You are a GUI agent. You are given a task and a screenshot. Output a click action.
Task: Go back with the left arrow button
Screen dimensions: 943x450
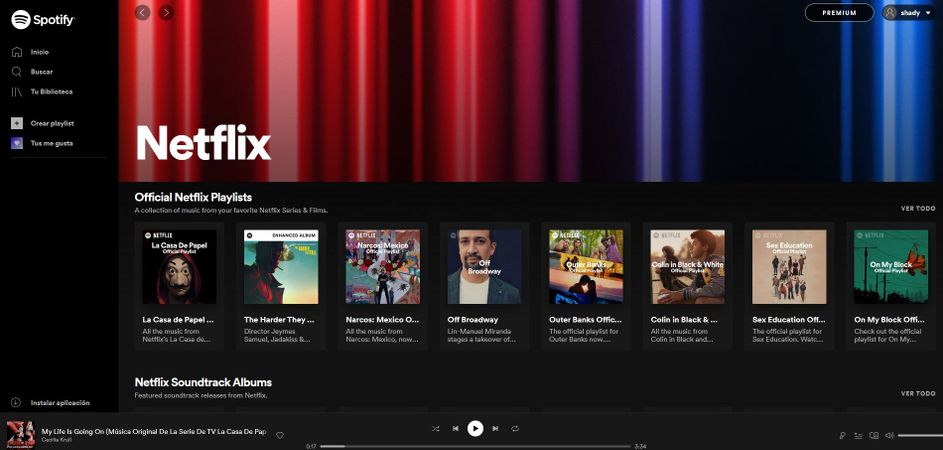(143, 12)
